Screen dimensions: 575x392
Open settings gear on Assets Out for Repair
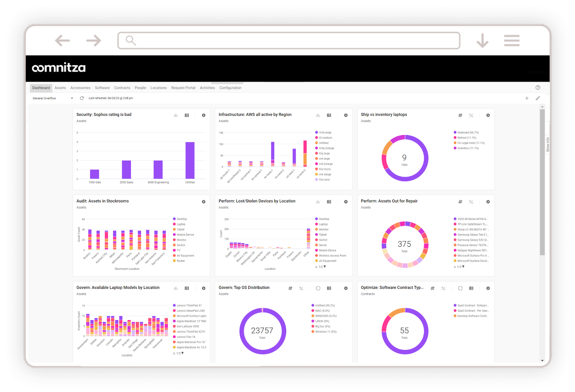[488, 202]
